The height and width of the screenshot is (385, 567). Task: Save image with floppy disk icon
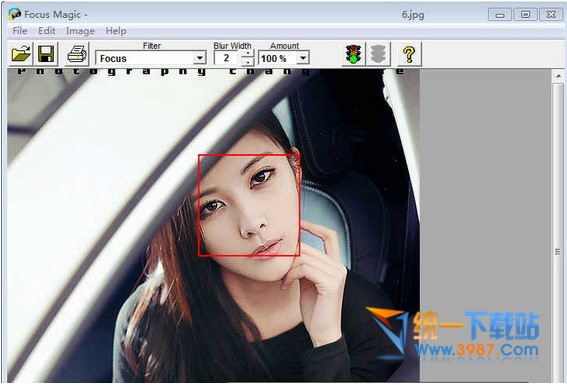coord(46,54)
